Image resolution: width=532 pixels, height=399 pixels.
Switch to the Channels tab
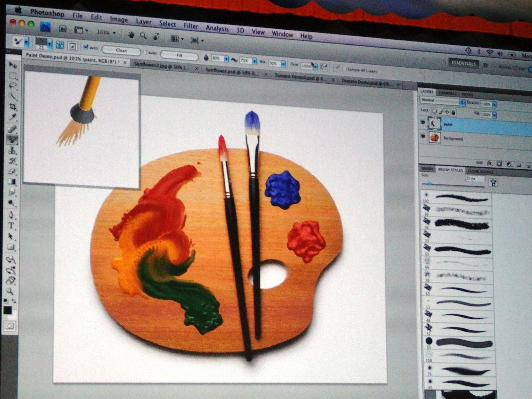point(447,93)
